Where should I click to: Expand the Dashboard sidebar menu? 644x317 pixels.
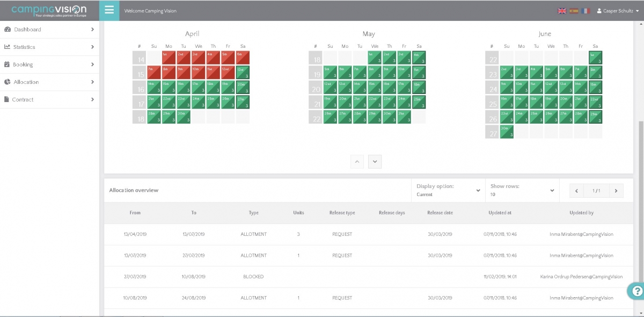[49, 30]
